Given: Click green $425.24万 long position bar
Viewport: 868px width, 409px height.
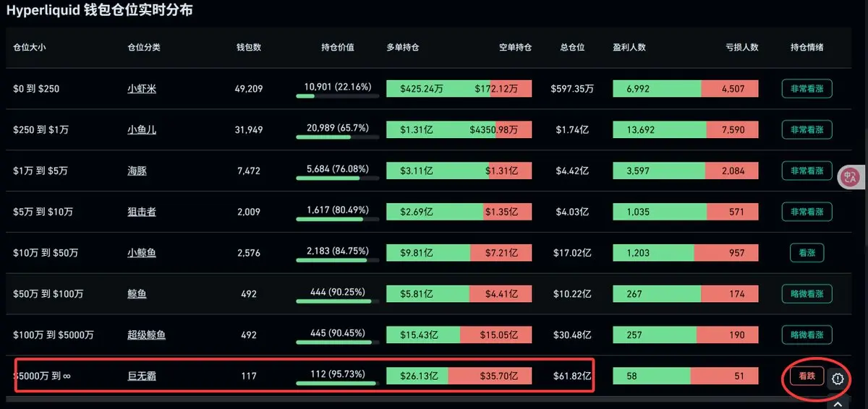Looking at the screenshot, I should [x=438, y=89].
